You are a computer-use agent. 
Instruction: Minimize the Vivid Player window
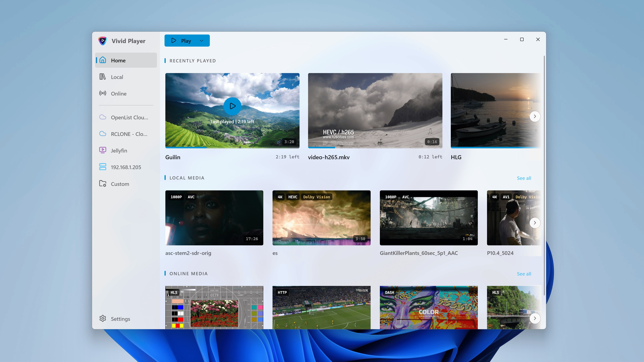click(x=506, y=40)
